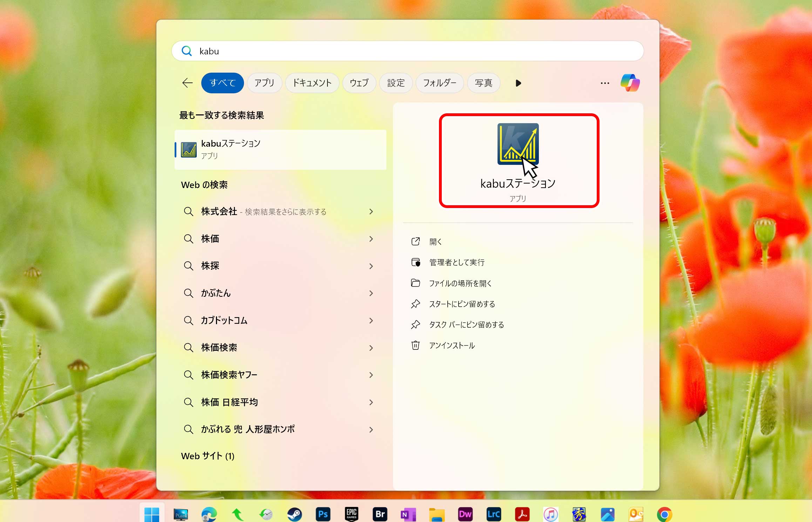Choose ファイルの場所を開く action
The width and height of the screenshot is (812, 522).
[451, 283]
